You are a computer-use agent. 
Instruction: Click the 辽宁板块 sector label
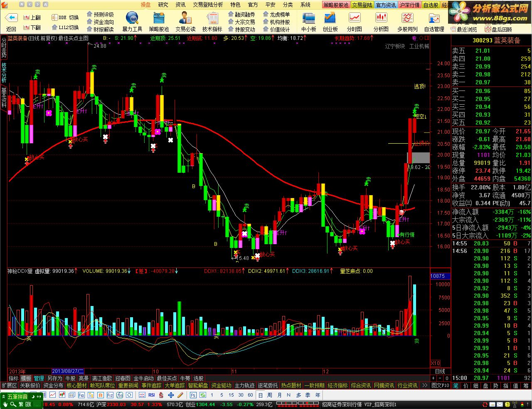coord(395,46)
